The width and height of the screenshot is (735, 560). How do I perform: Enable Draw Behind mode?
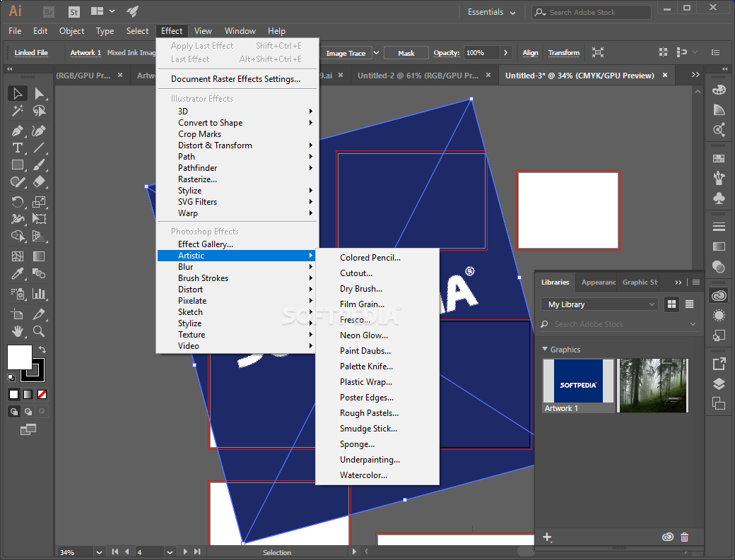click(28, 412)
